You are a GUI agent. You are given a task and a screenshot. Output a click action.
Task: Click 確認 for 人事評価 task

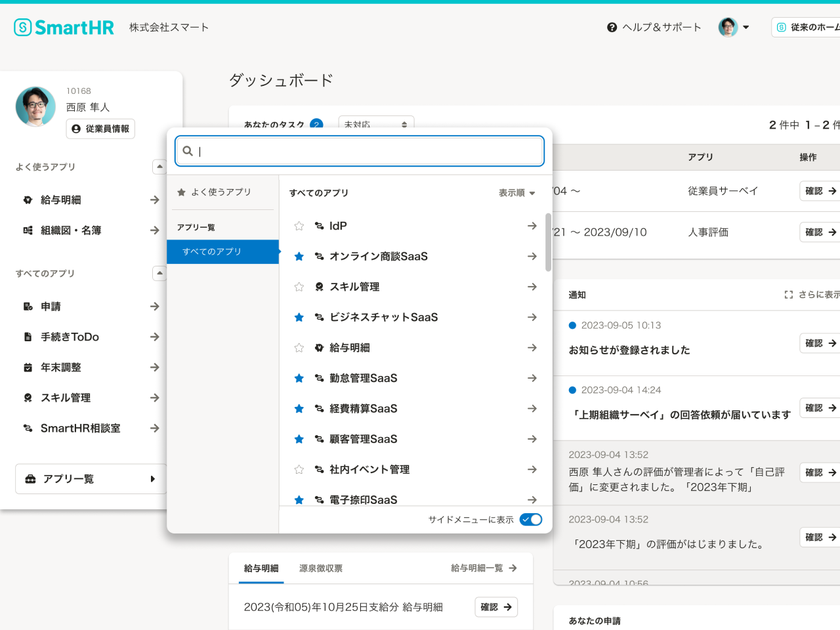coord(820,232)
